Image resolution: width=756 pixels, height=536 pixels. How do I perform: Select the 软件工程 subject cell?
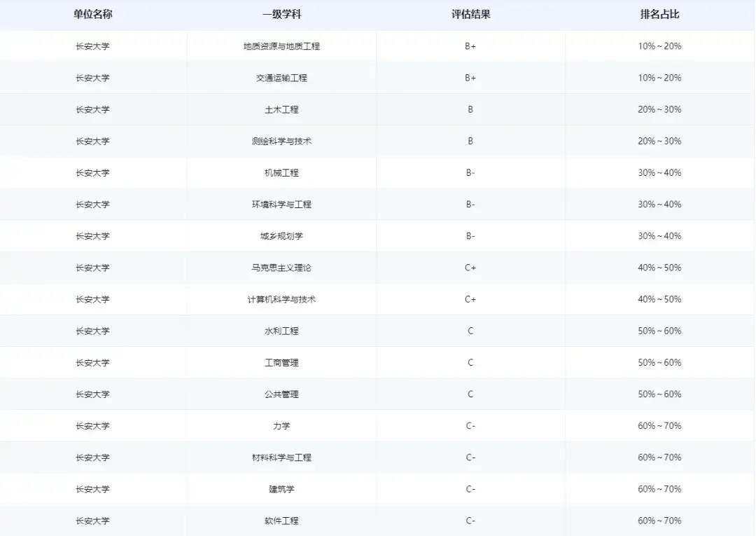point(281,521)
